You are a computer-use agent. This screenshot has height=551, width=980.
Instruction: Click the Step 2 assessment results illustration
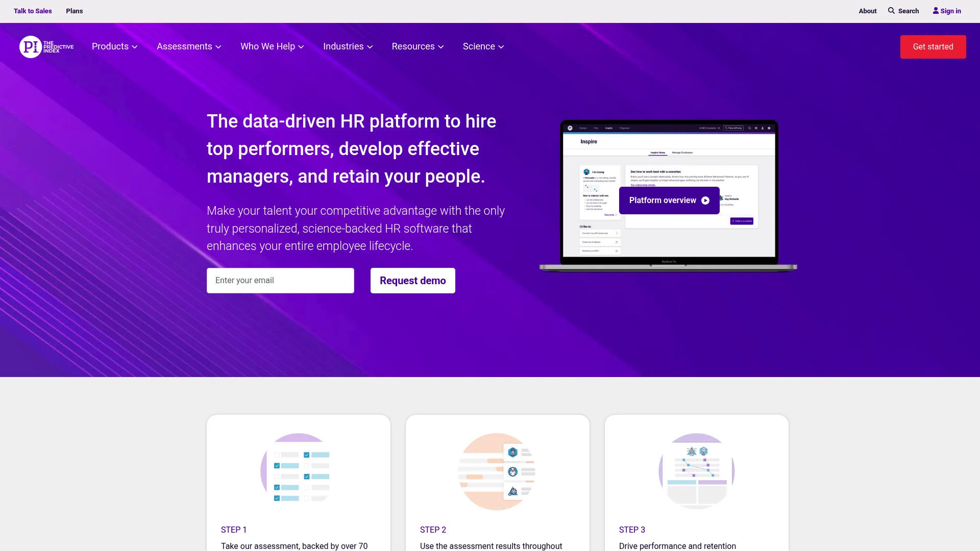pyautogui.click(x=497, y=471)
